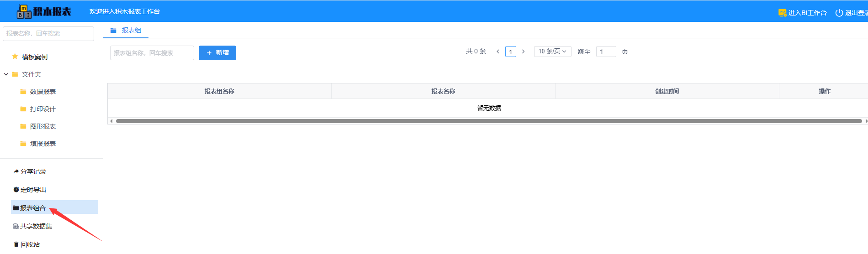Click the 报表组名称 search field
The image size is (868, 254).
click(152, 53)
